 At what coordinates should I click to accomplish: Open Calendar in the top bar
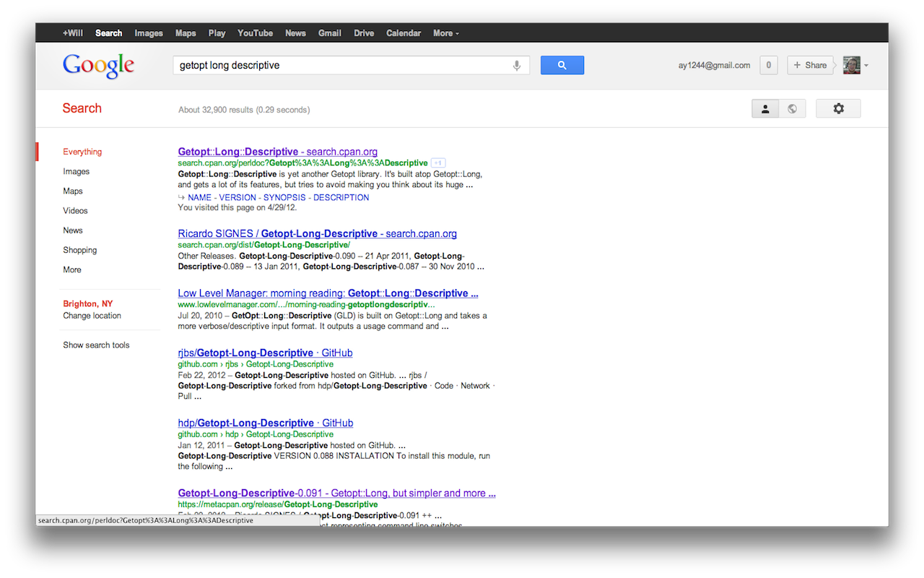404,33
